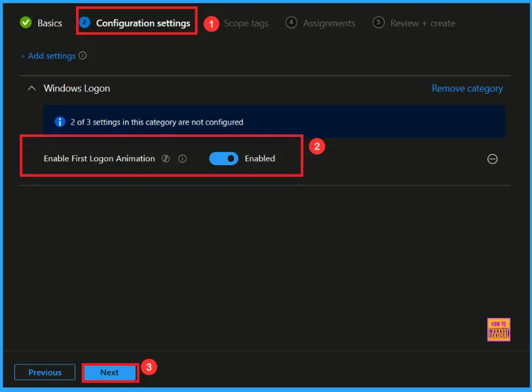
Task: Click the How To Manage Devices logo
Action: (499, 330)
